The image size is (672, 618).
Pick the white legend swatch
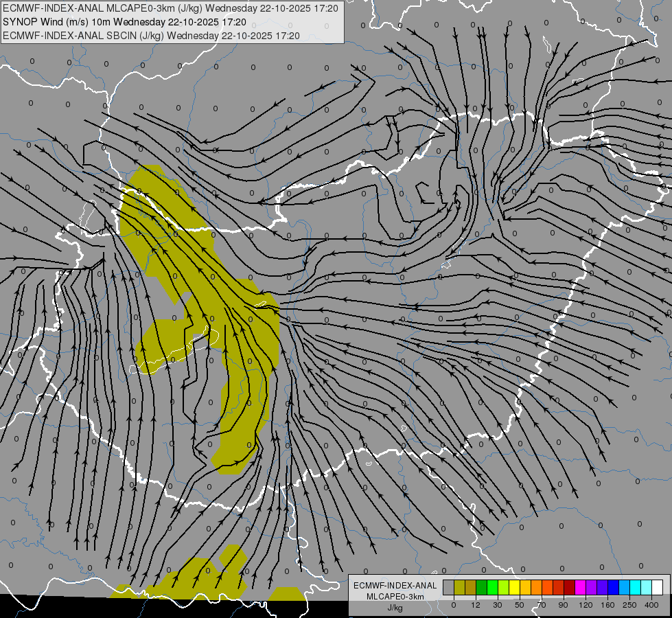click(x=658, y=587)
